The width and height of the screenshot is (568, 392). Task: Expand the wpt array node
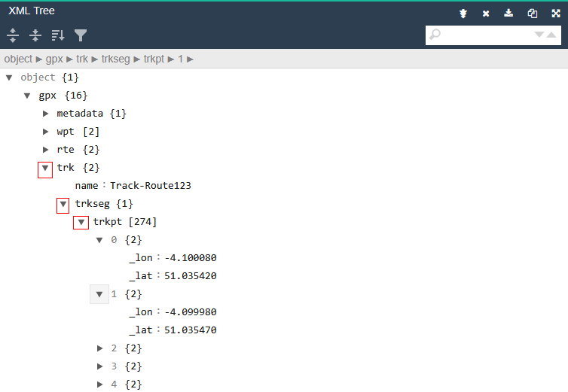45,132
